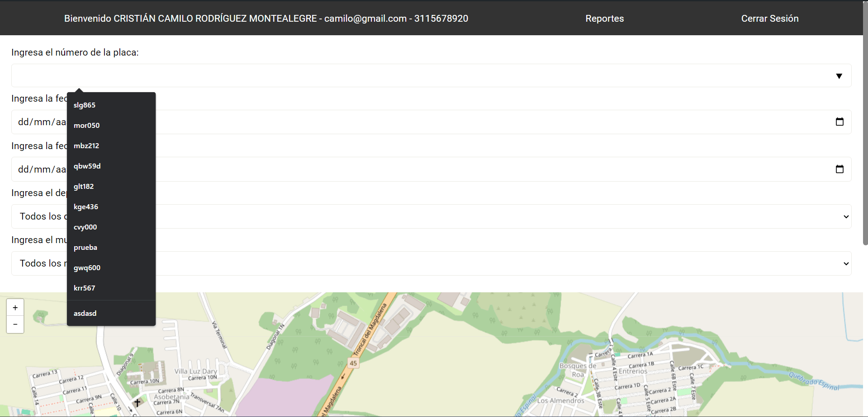Click the calendar icon on the second date field
Viewport: 868px width, 417px height.
[840, 169]
